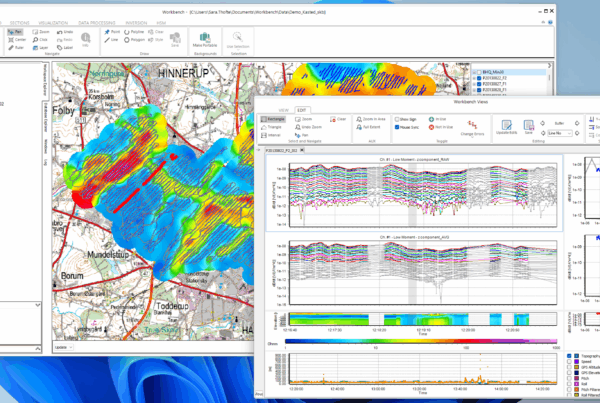Check the BHQ_Min20 layer checkbox
600x403 pixels.
(479, 72)
